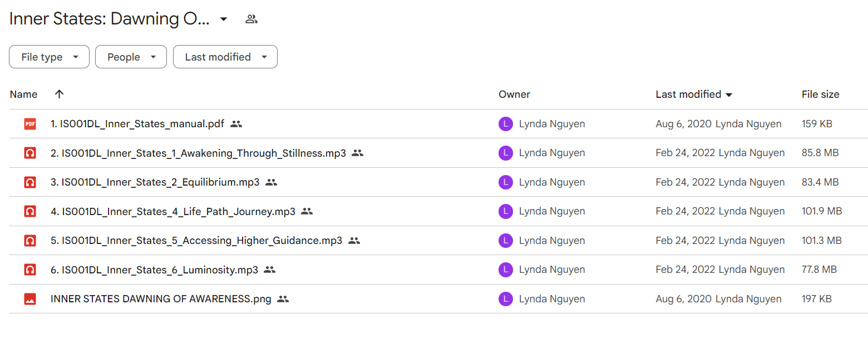The height and width of the screenshot is (349, 868).
Task: Open the Last modified filter chip
Action: click(225, 57)
